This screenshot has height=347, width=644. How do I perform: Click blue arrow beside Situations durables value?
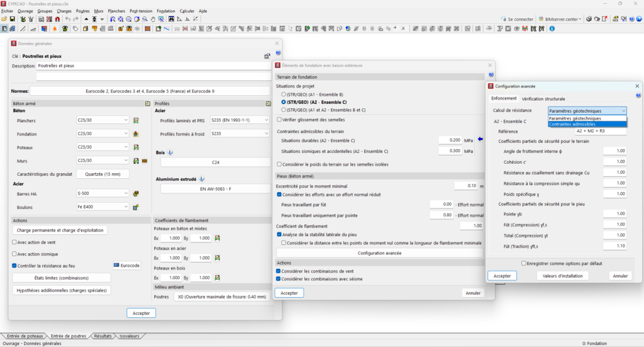pos(480,139)
